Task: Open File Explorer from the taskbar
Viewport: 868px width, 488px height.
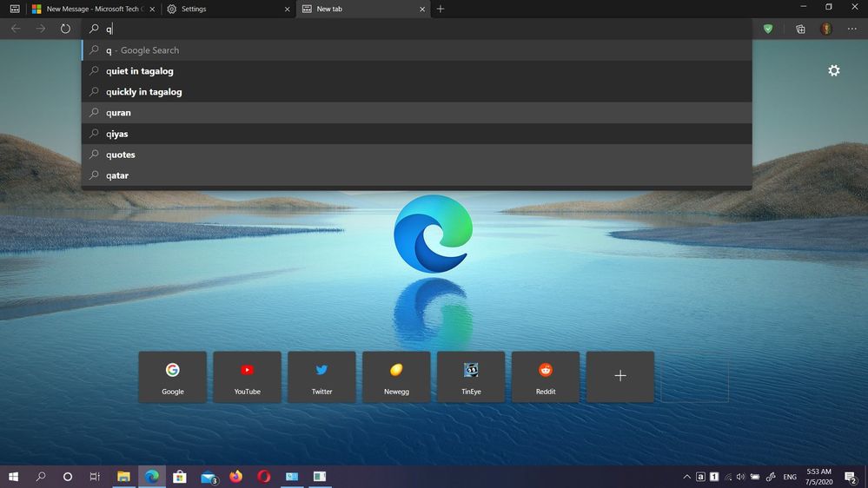Action: point(123,477)
